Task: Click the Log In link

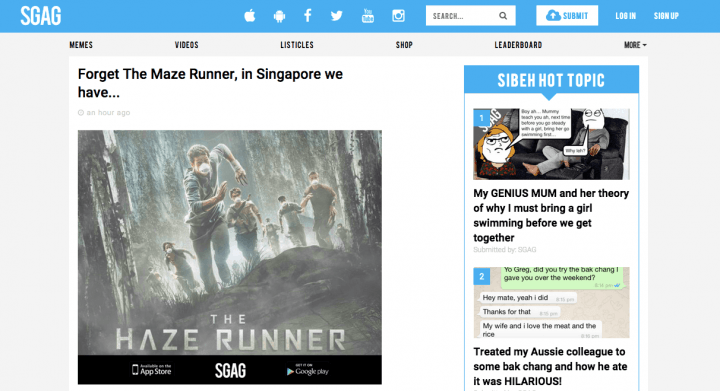Action: 625,16
